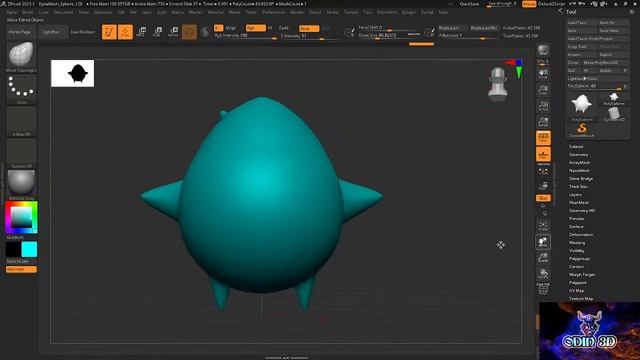Image resolution: width=640 pixels, height=360 pixels.
Task: Click the Zoom3D icon in right shelf
Action: pos(543,258)
